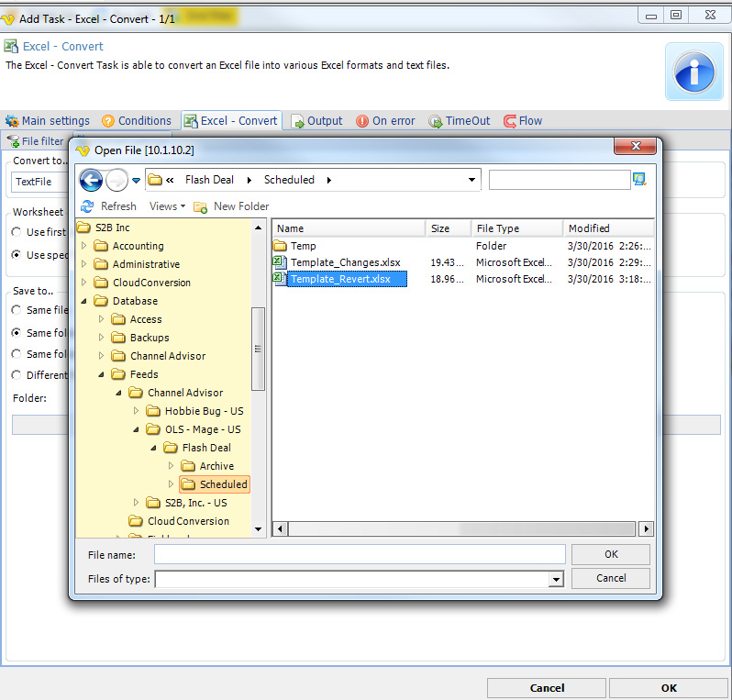Image resolution: width=732 pixels, height=700 pixels.
Task: Select the 'Use first' worksheet radio button
Action: click(x=17, y=232)
